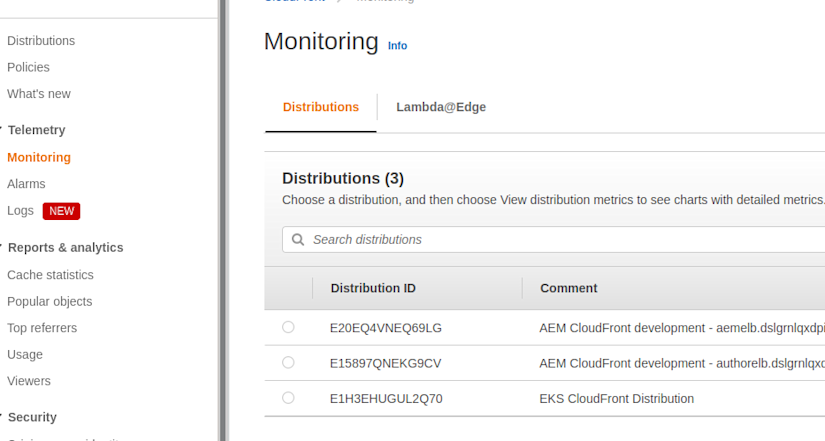The height and width of the screenshot is (441, 825).
Task: Click the authorelb AEM CloudFront development comment
Action: pos(682,363)
